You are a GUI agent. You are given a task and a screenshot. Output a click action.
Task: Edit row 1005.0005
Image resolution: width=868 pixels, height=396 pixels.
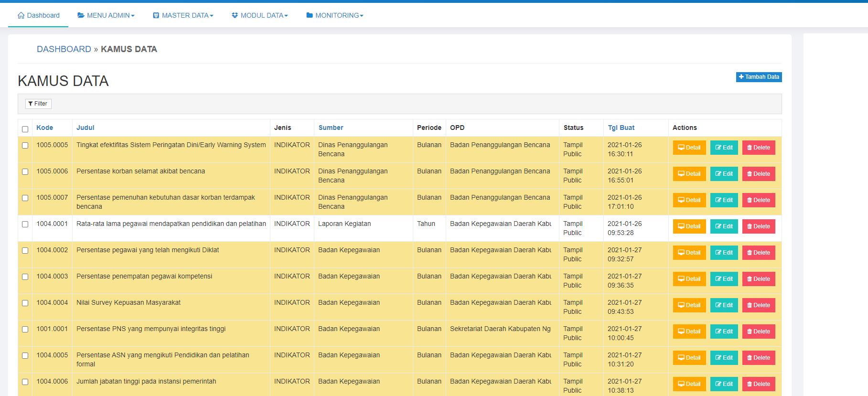(724, 148)
